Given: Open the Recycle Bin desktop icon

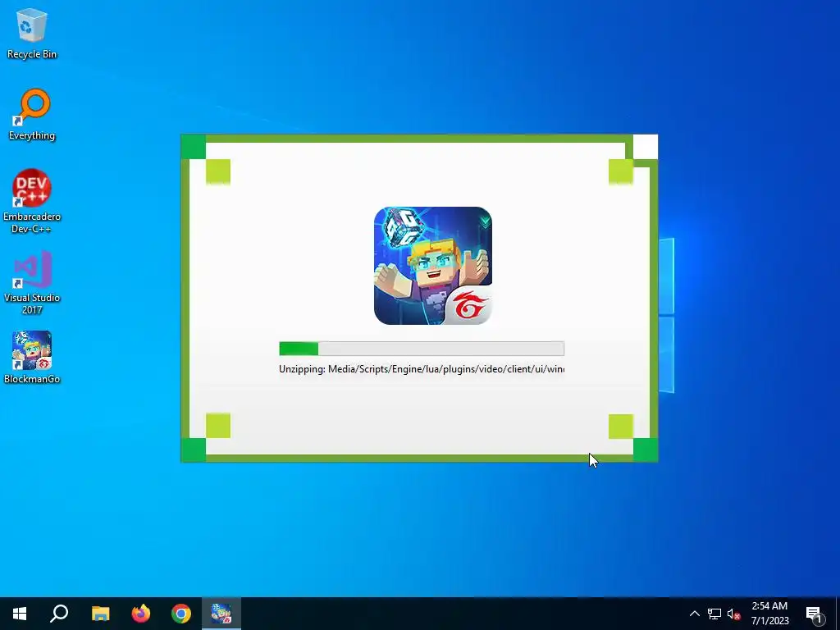Looking at the screenshot, I should click(x=32, y=33).
